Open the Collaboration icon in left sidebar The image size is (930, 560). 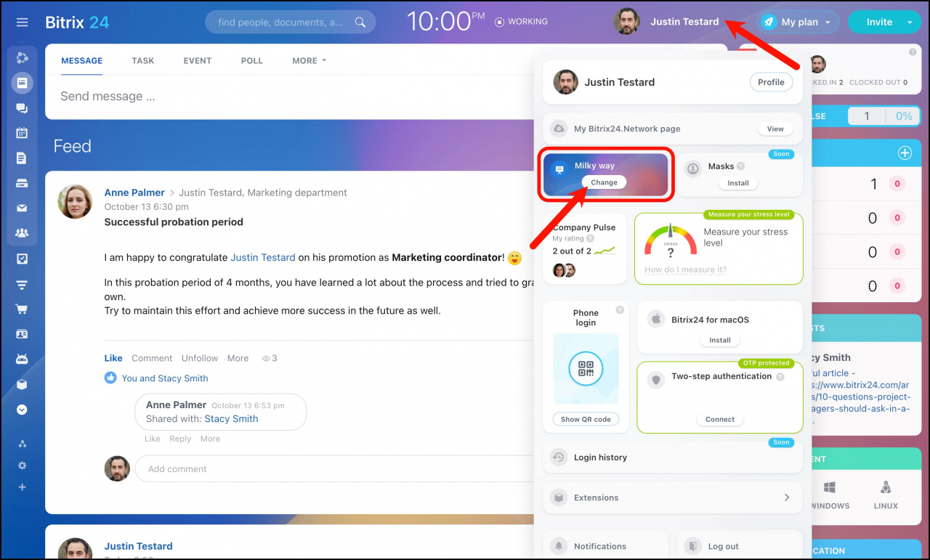point(22,57)
